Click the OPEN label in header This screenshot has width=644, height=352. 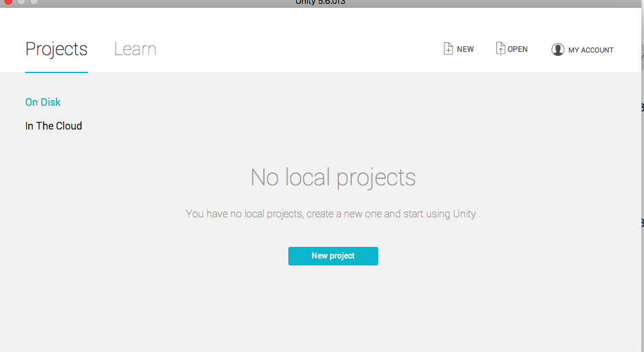coord(518,49)
